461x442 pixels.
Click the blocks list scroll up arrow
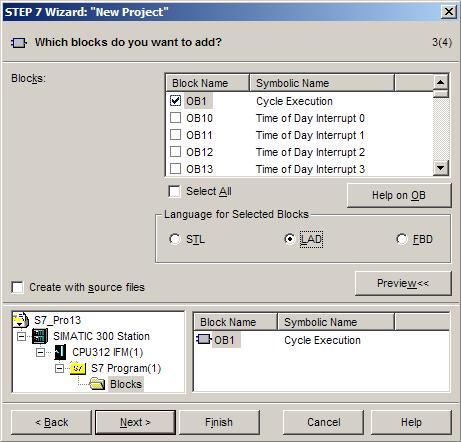tap(440, 82)
